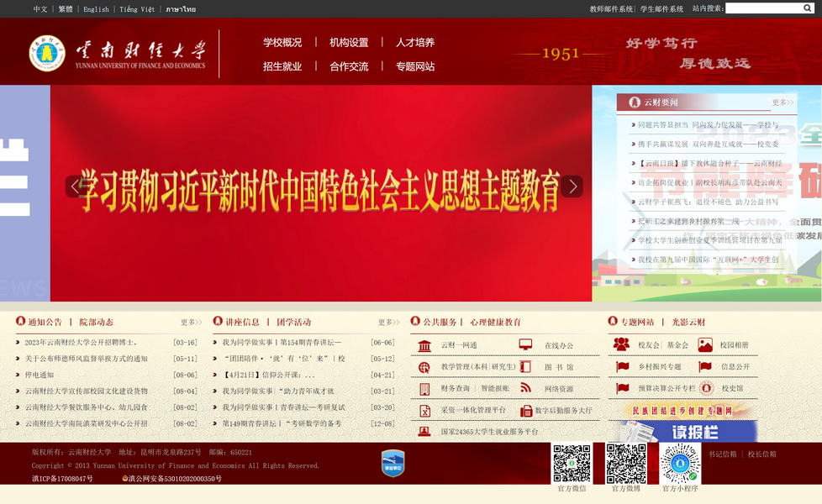Viewport: 822px width, 504px height.
Task: Open the 招生就业 navigation menu
Action: coord(282,66)
